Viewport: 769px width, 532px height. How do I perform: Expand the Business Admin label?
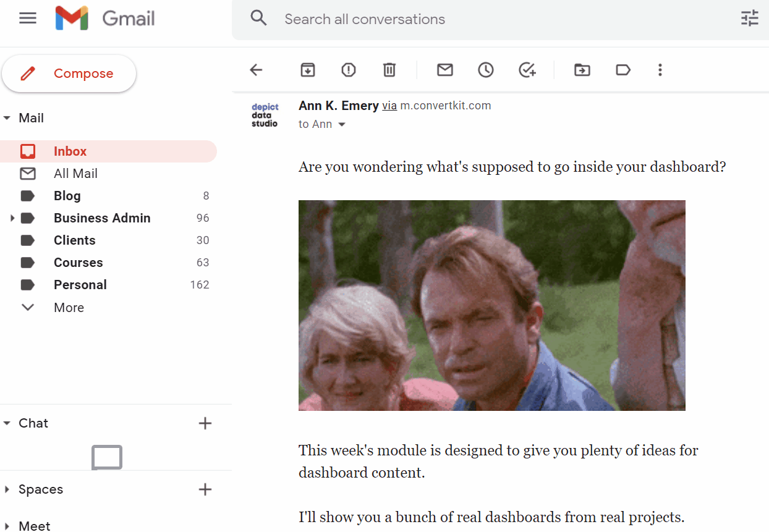pos(12,218)
